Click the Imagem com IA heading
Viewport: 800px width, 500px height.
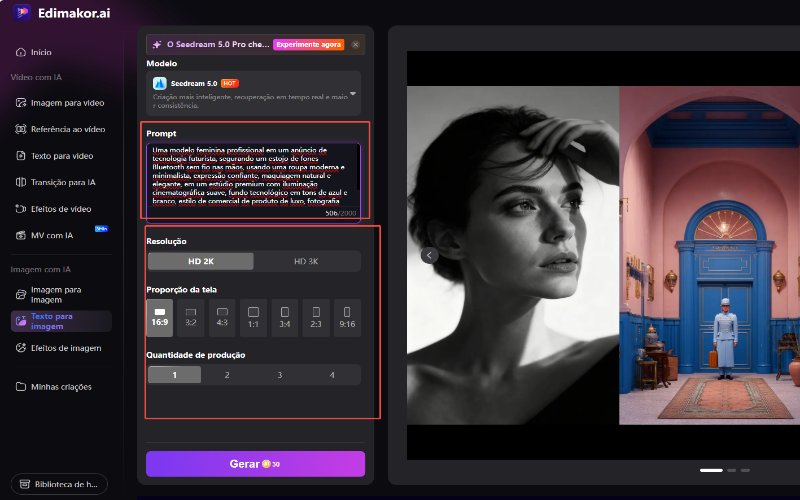coord(41,269)
